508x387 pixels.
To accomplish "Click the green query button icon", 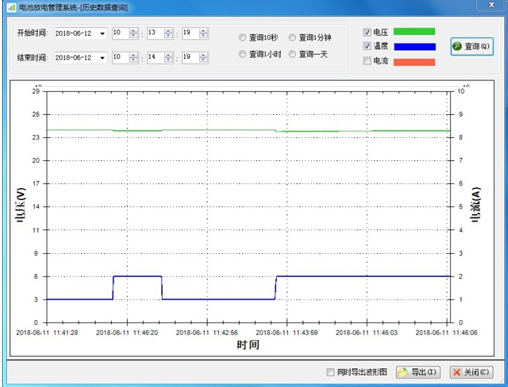I will (x=457, y=46).
